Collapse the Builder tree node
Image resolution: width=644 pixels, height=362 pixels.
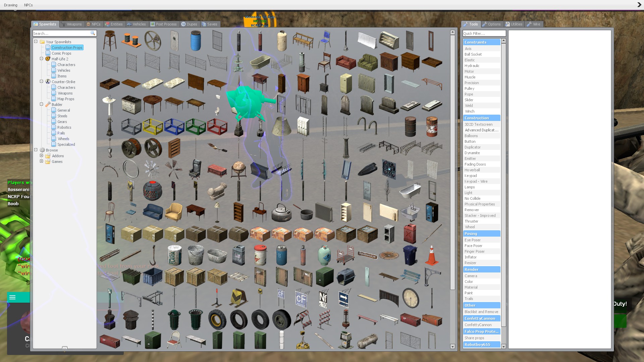click(x=42, y=104)
